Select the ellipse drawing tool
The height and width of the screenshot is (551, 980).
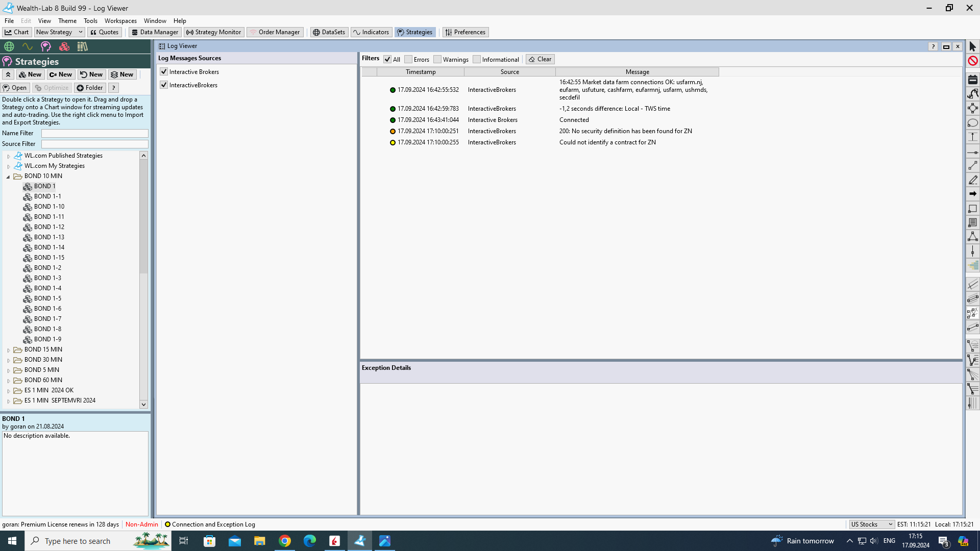(x=972, y=123)
